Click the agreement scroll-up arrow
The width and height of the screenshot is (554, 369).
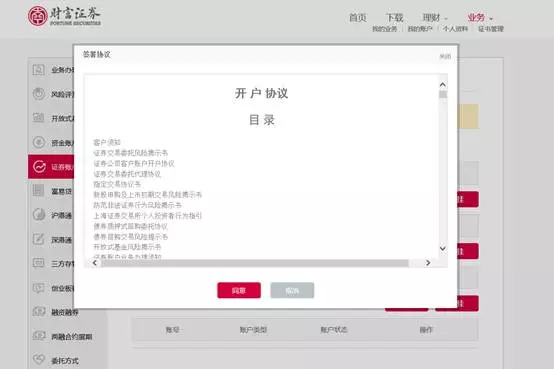pos(442,85)
